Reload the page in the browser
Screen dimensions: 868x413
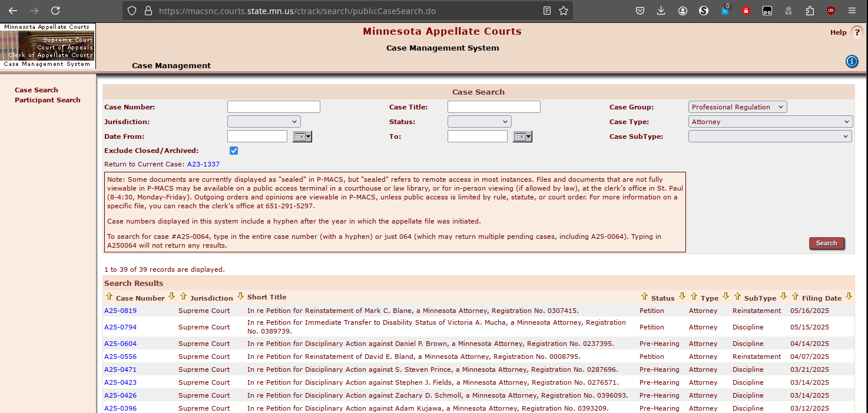pyautogui.click(x=55, y=11)
